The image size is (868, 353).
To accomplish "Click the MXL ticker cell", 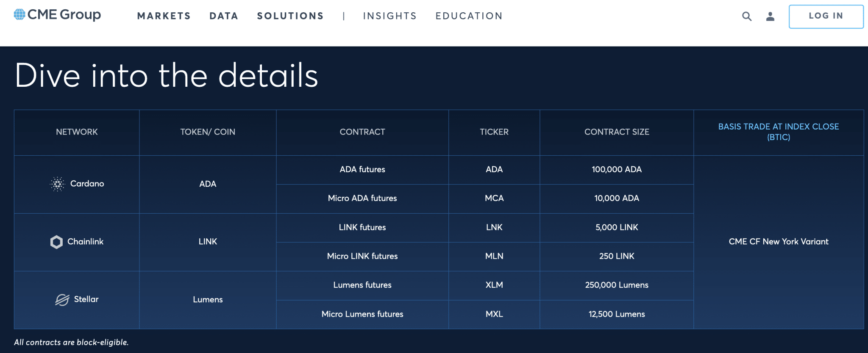I will click(x=494, y=314).
